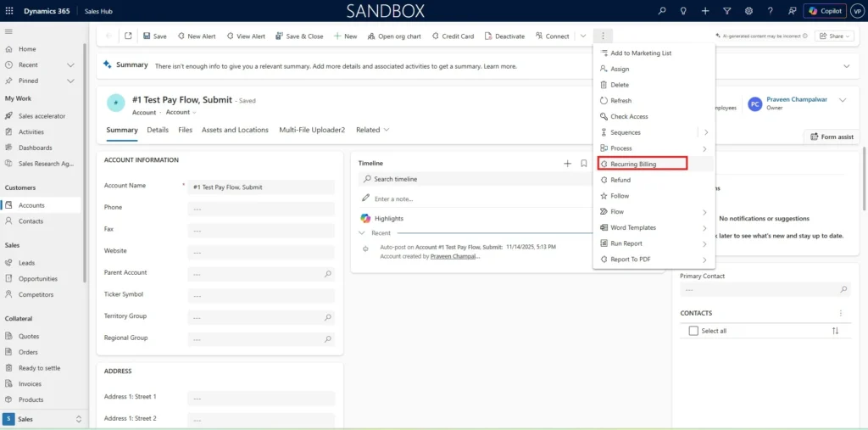Open the help question mark icon
The image size is (868, 430).
[770, 10]
